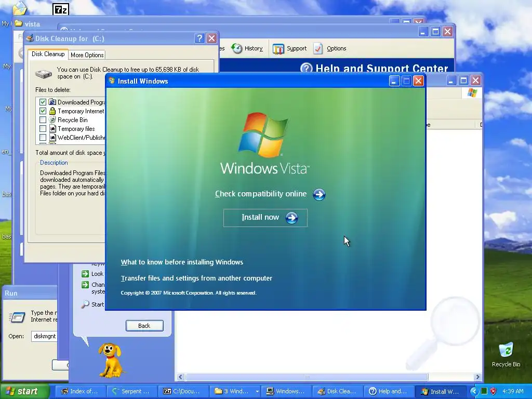Image resolution: width=532 pixels, height=399 pixels.
Task: Click the Back button in Search Companion
Action: pyautogui.click(x=144, y=326)
